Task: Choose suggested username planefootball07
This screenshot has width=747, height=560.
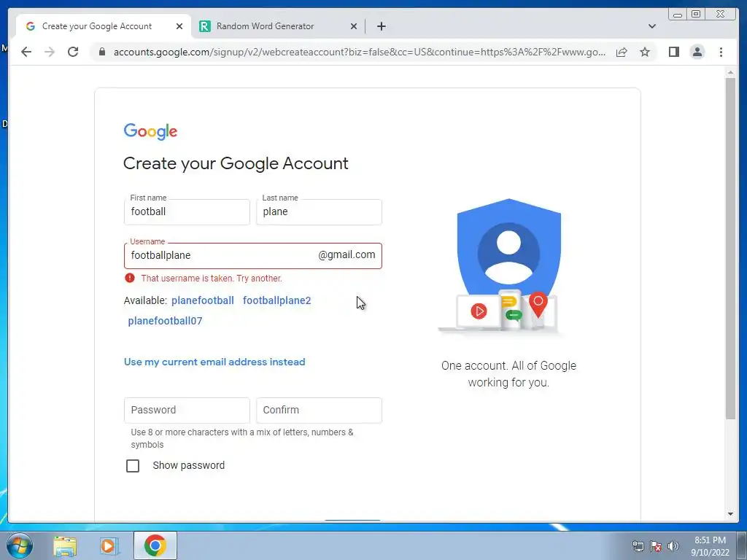Action: tap(165, 321)
